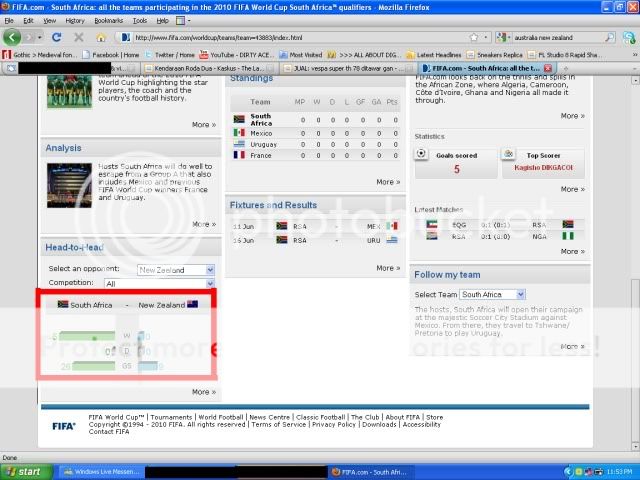This screenshot has width=640, height=480.
Task: Stop loading with the X icon
Action: pos(79,38)
